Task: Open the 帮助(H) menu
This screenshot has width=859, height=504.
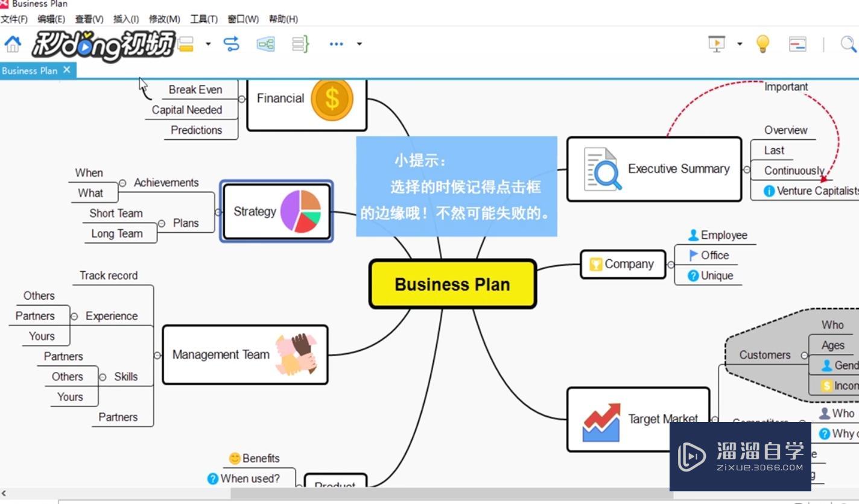Action: (284, 19)
